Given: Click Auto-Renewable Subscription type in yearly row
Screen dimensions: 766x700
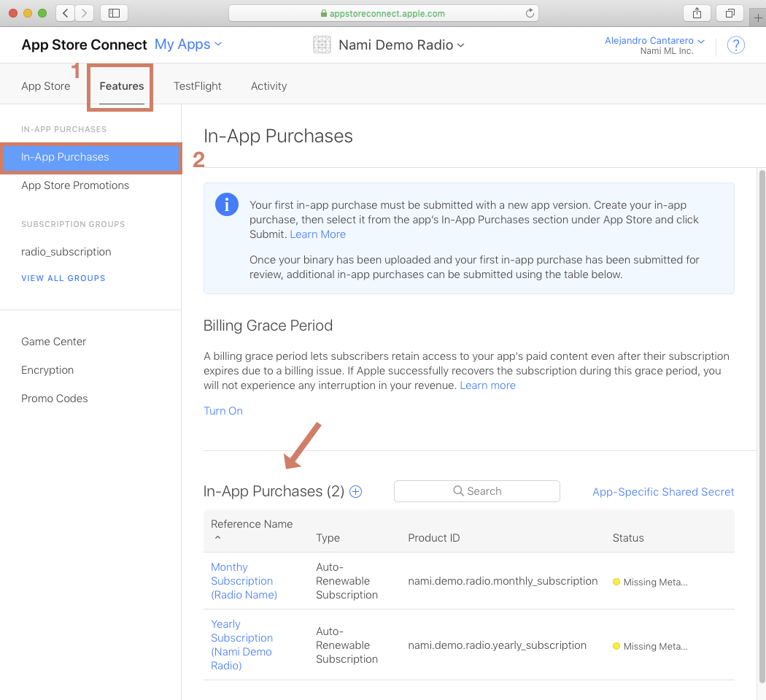Looking at the screenshot, I should (347, 645).
